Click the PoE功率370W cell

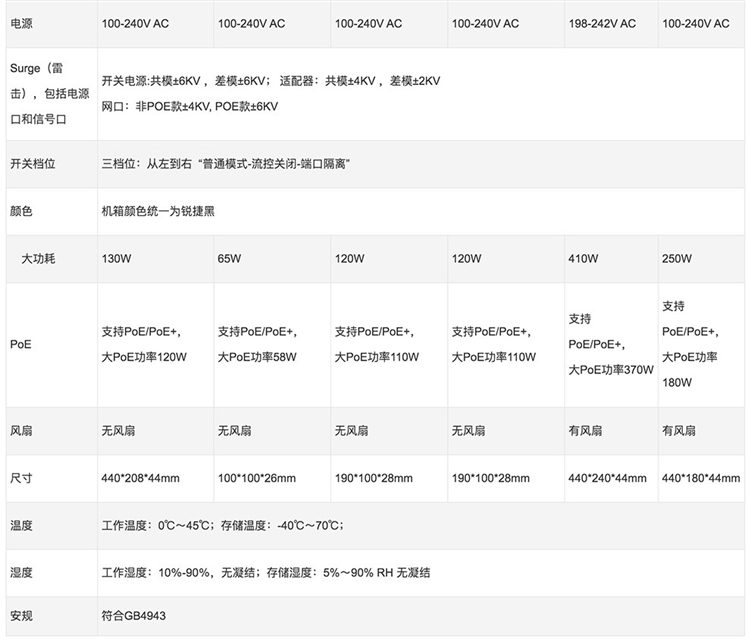tap(610, 345)
